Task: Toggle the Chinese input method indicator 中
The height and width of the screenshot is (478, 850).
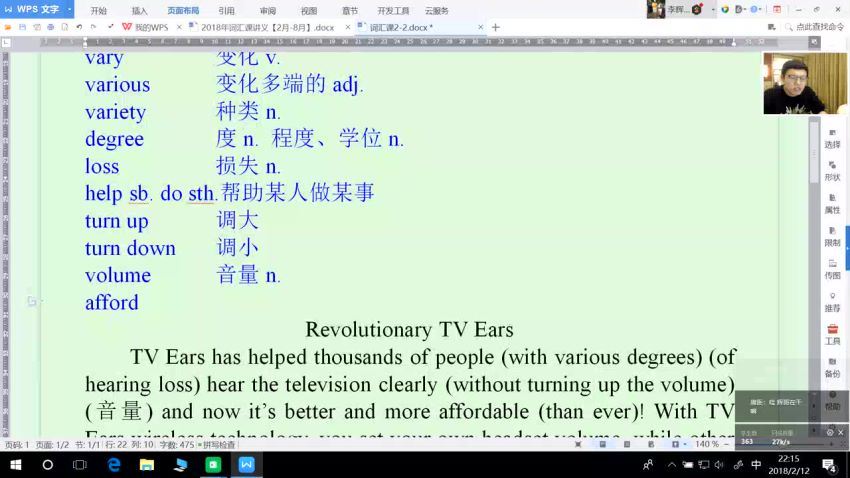Action: pyautogui.click(x=756, y=465)
